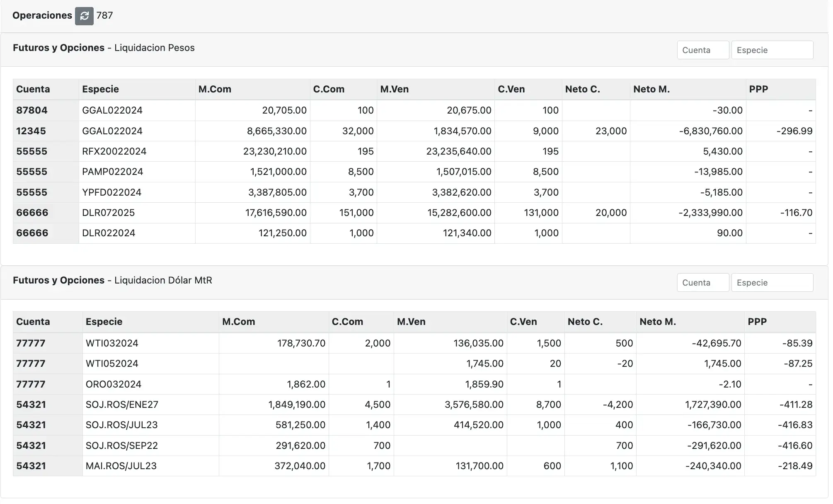Select account 12345 in Pesos table

pos(31,131)
